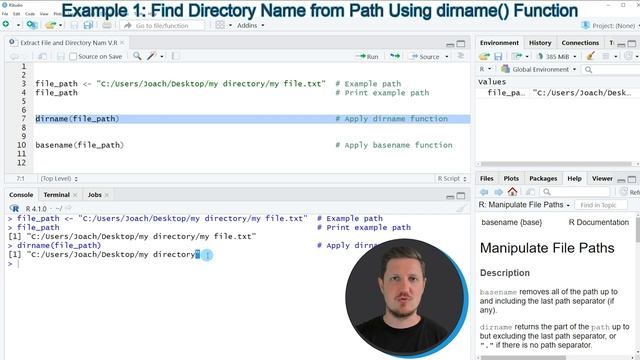The height and width of the screenshot is (360, 640).
Task: Click line 10 basename(file_path) in editor
Action: (x=79, y=145)
